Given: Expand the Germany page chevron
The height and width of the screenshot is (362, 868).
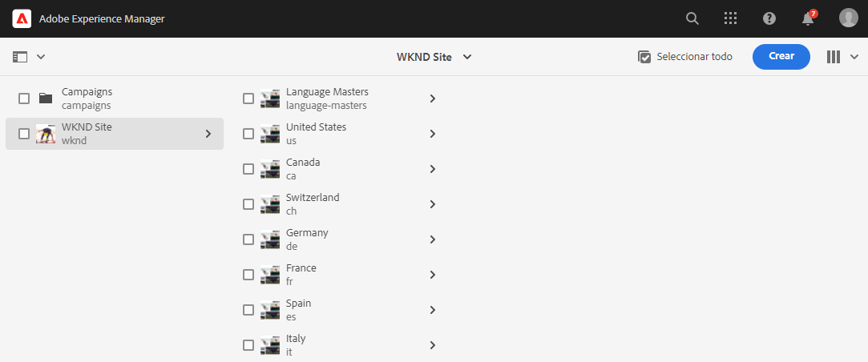Looking at the screenshot, I should [433, 239].
